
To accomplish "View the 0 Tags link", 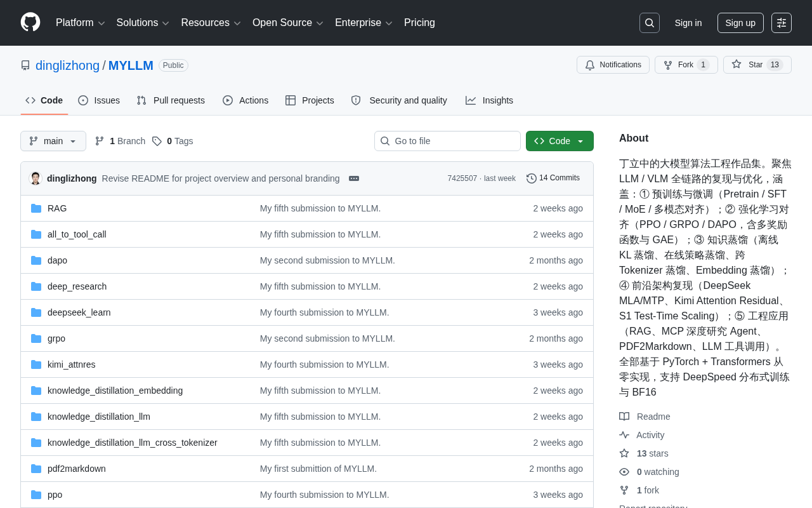I will pyautogui.click(x=173, y=141).
